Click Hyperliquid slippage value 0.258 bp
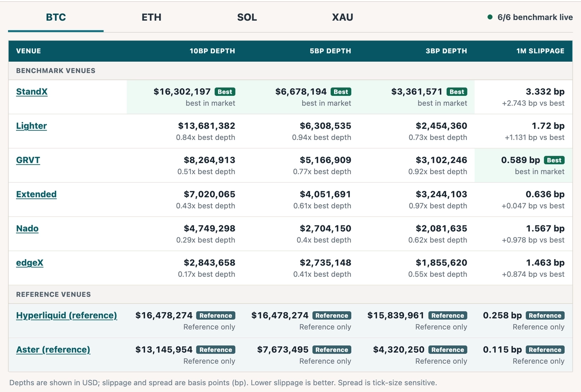581x392 pixels. pyautogui.click(x=502, y=315)
